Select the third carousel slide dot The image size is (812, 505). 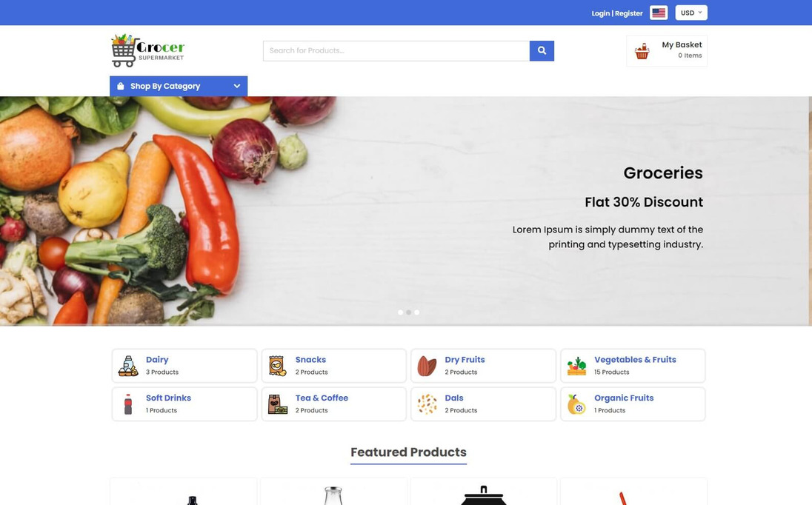[417, 312]
